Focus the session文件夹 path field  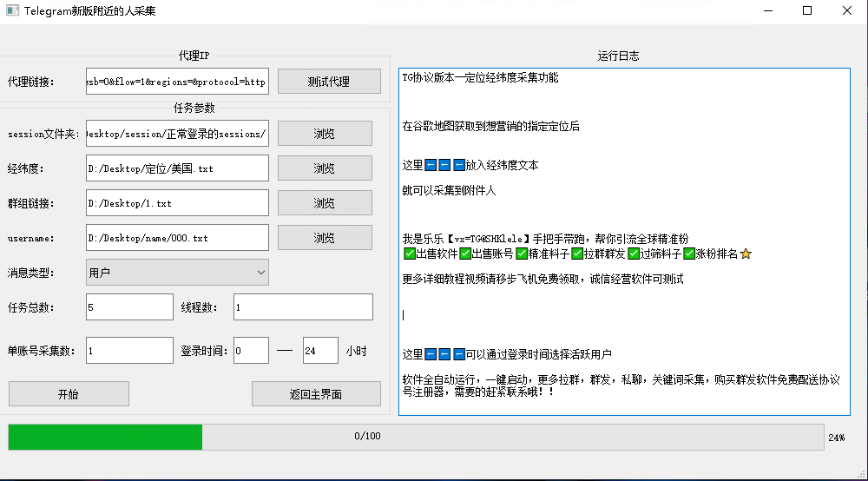177,134
